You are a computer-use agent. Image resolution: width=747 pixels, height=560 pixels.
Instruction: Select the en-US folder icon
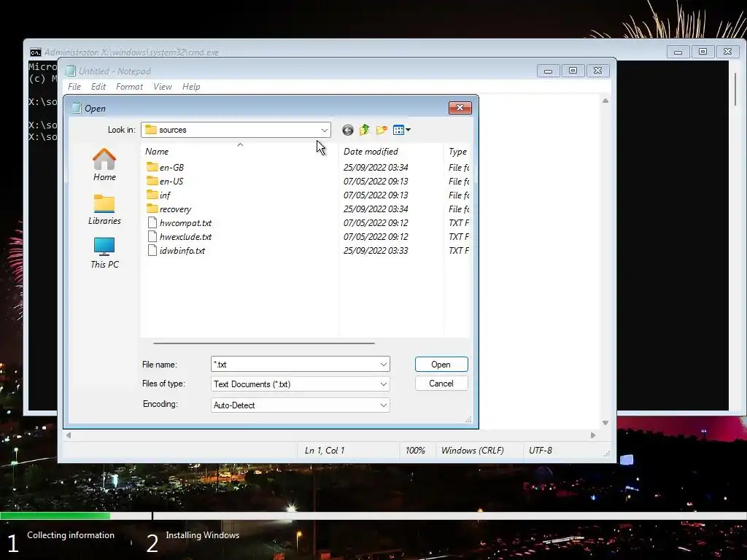[152, 181]
